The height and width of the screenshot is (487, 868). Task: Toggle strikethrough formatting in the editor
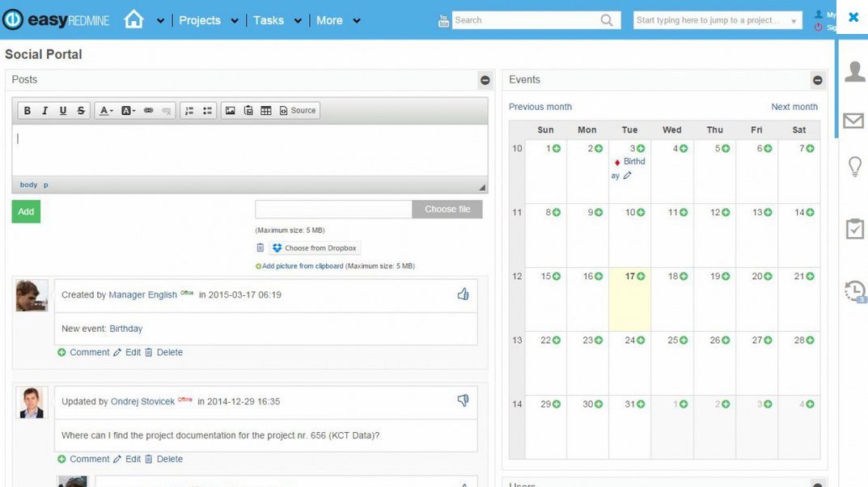pos(81,111)
